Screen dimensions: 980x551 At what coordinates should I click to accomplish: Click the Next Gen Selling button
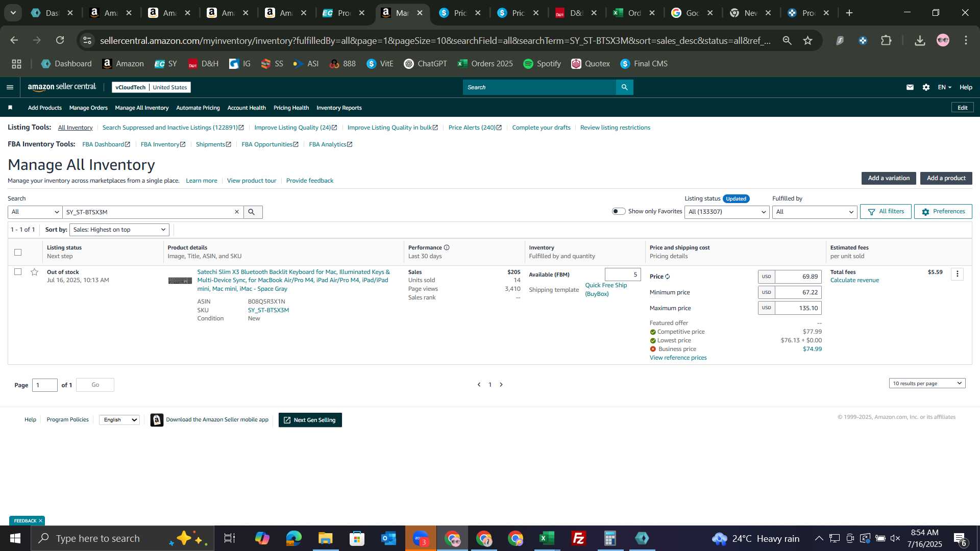pos(310,420)
